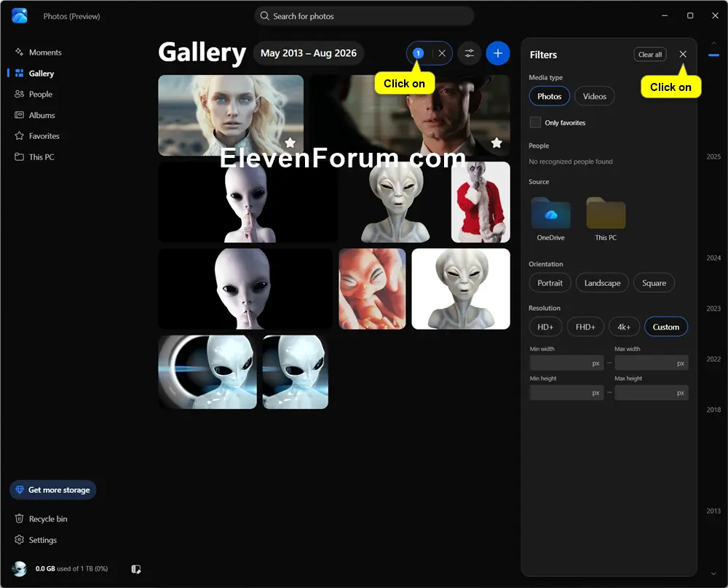Click Get more storage button
Viewport: 728px width, 588px height.
(53, 490)
